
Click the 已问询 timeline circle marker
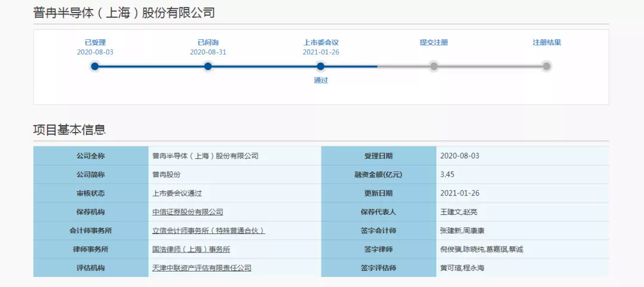click(208, 66)
